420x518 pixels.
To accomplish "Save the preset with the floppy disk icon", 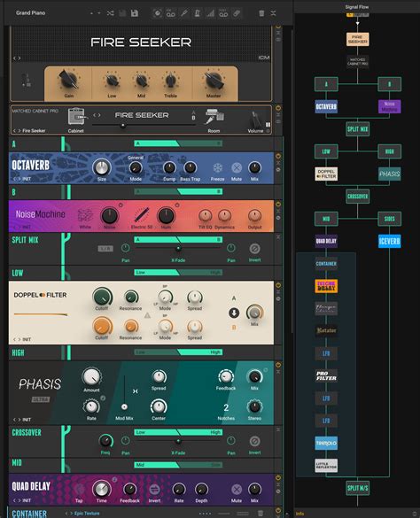I will click(135, 13).
